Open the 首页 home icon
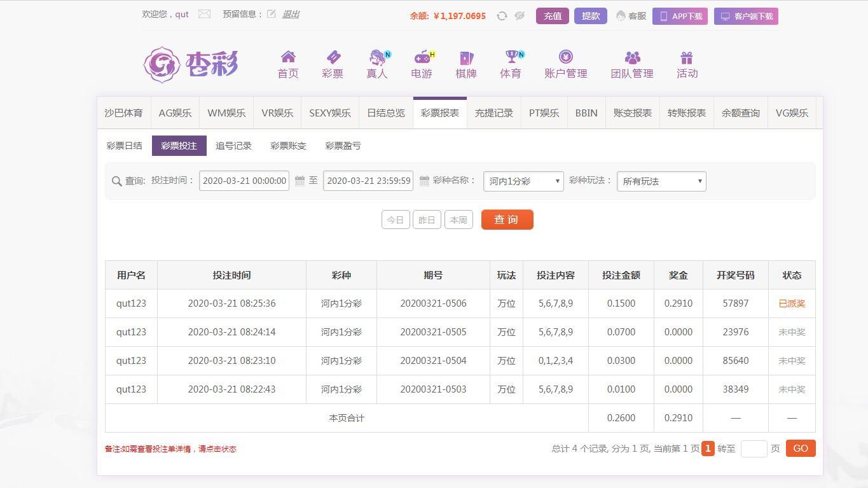Screen dimensions: 868x488 (x=288, y=57)
